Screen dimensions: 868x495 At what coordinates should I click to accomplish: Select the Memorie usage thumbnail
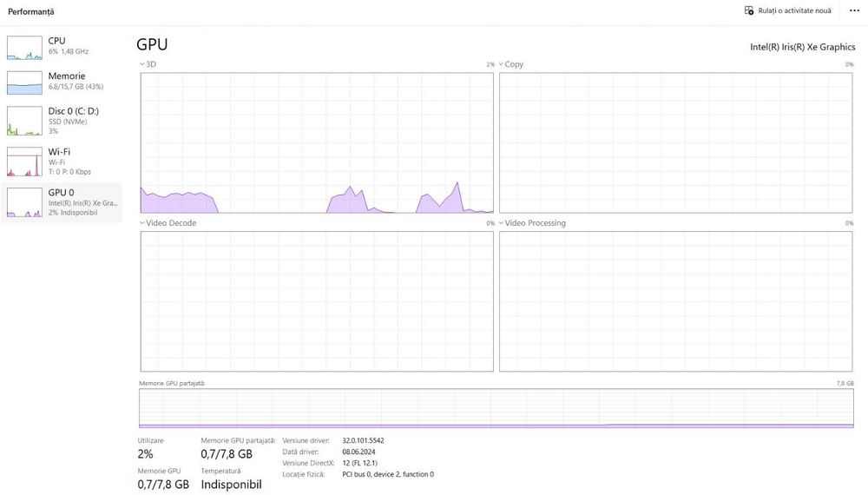click(x=24, y=83)
